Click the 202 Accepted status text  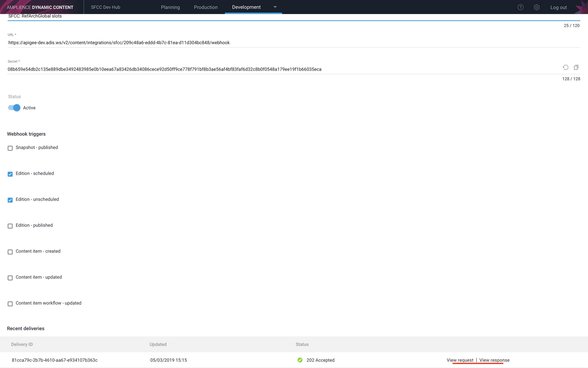(x=321, y=360)
